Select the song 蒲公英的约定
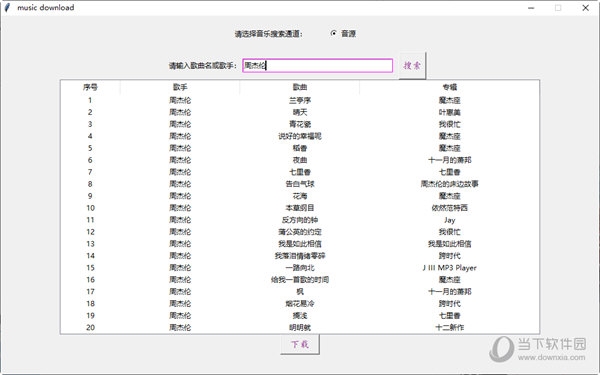This screenshot has width=600, height=375. pyautogui.click(x=300, y=232)
